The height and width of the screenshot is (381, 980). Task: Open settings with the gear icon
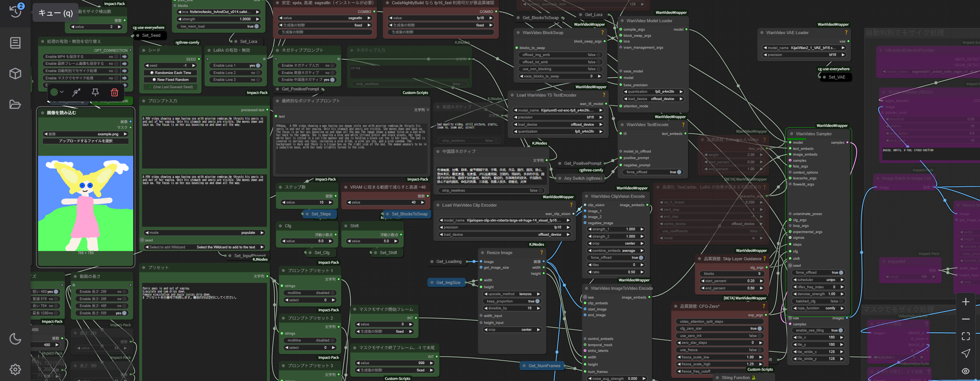tap(15, 370)
